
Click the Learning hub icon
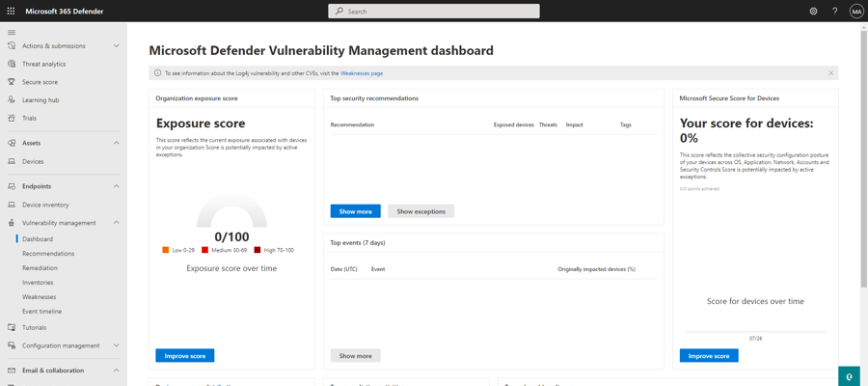pos(11,99)
